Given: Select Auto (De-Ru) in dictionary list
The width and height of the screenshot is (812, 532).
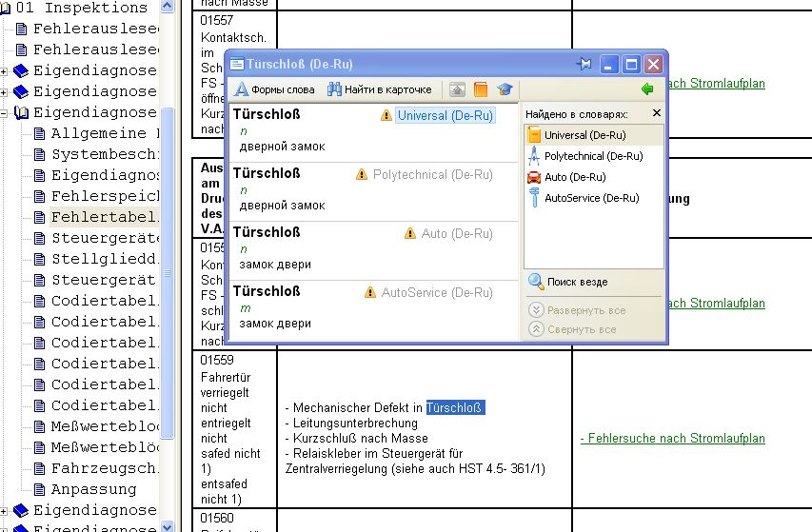Looking at the screenshot, I should point(593,177).
